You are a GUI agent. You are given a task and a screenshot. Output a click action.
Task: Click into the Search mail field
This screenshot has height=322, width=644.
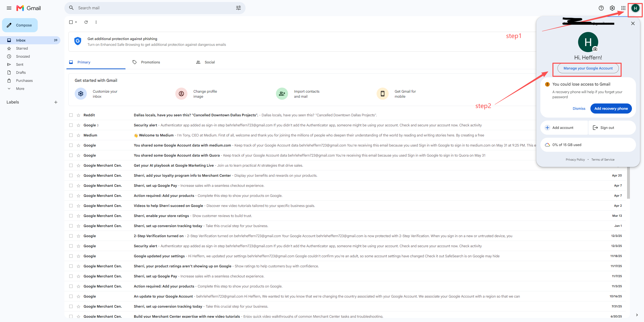pos(155,8)
